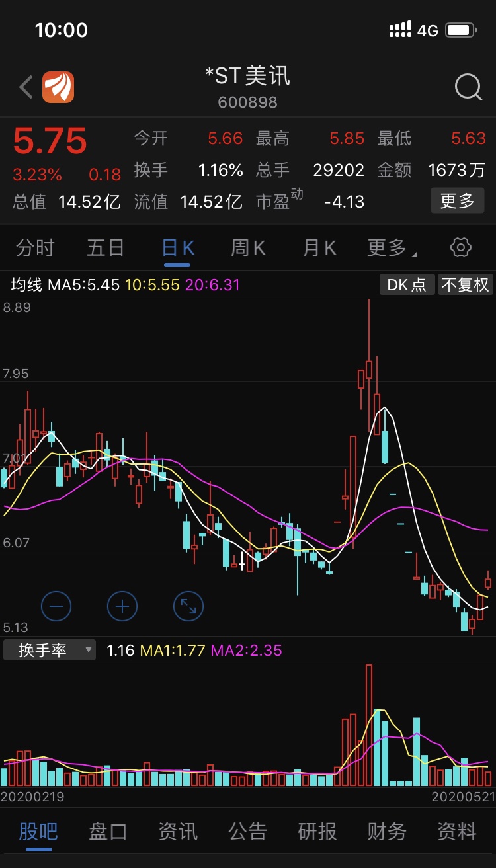Viewport: 496px width, 868px height.
Task: Switch to 五日 chart tab
Action: pyautogui.click(x=106, y=248)
